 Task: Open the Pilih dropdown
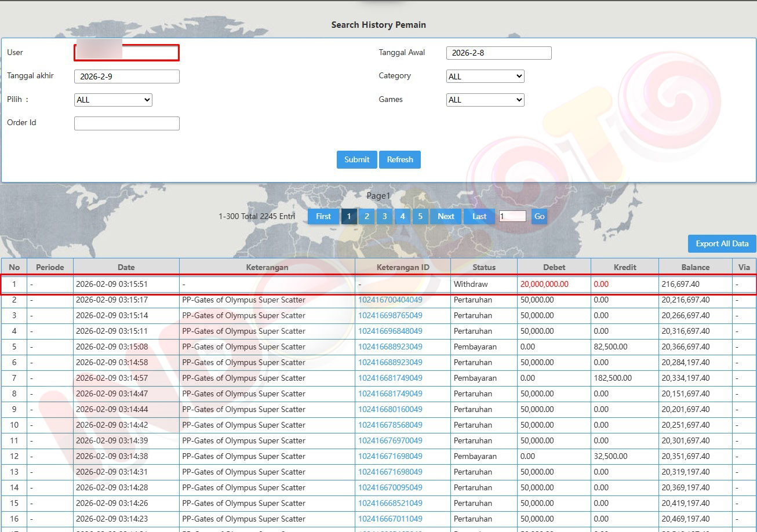[113, 100]
